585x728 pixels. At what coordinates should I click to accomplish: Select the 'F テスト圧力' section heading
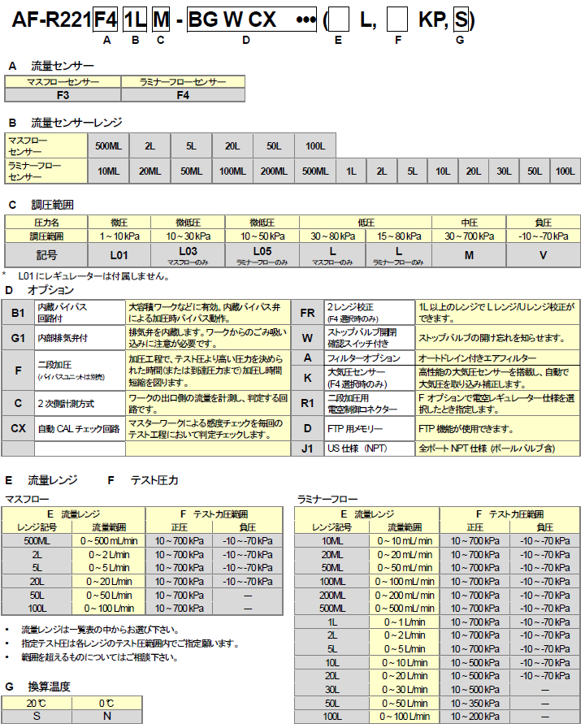tap(143, 480)
